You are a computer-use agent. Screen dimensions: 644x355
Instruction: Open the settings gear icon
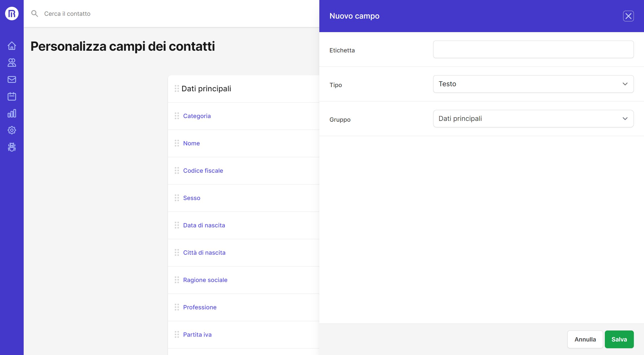[12, 130]
